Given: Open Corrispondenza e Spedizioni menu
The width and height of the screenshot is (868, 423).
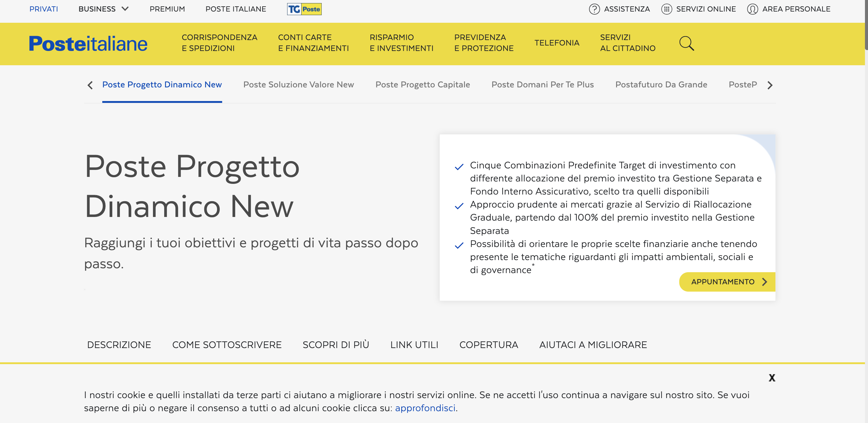Looking at the screenshot, I should 219,43.
